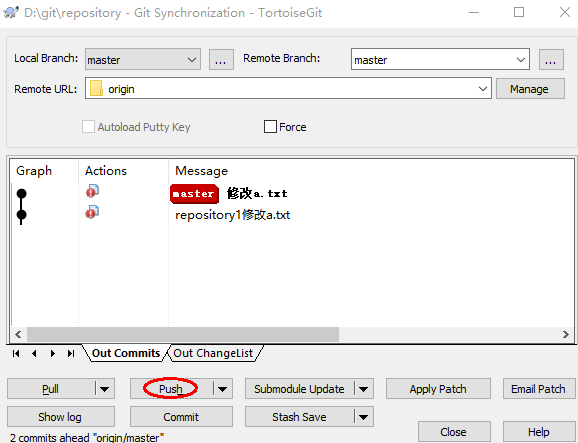578x443 pixels.
Task: Click the Submodule Update button
Action: [x=299, y=389]
